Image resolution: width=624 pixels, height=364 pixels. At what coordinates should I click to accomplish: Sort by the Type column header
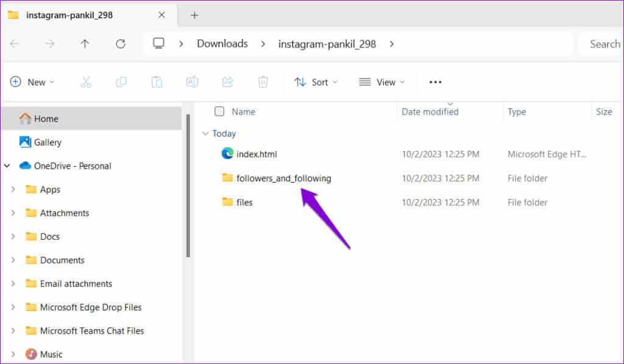click(x=517, y=111)
